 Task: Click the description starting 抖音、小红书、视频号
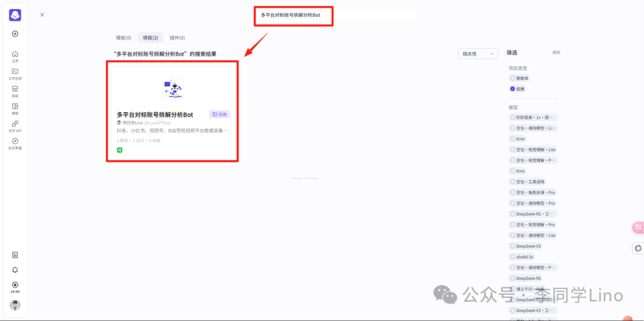[x=172, y=131]
